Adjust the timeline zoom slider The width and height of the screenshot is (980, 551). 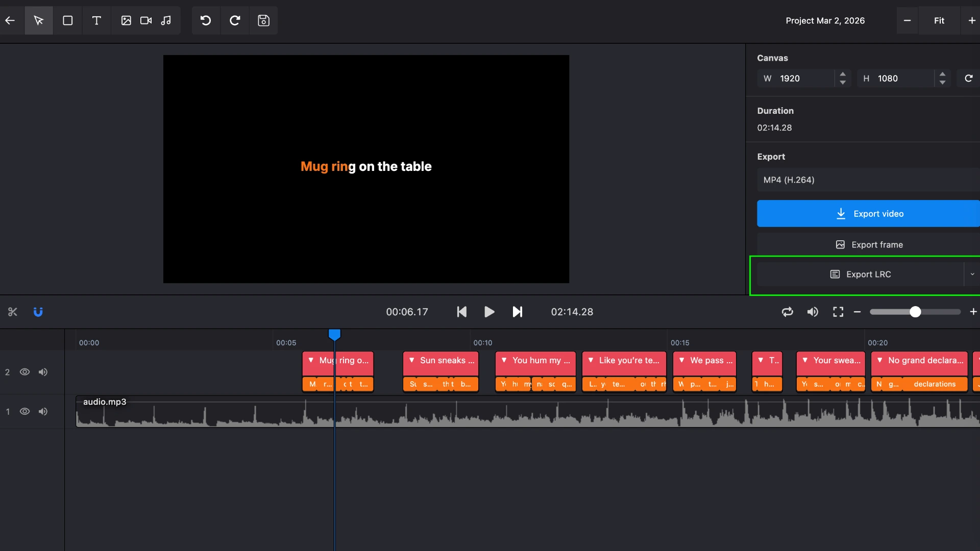tap(915, 312)
